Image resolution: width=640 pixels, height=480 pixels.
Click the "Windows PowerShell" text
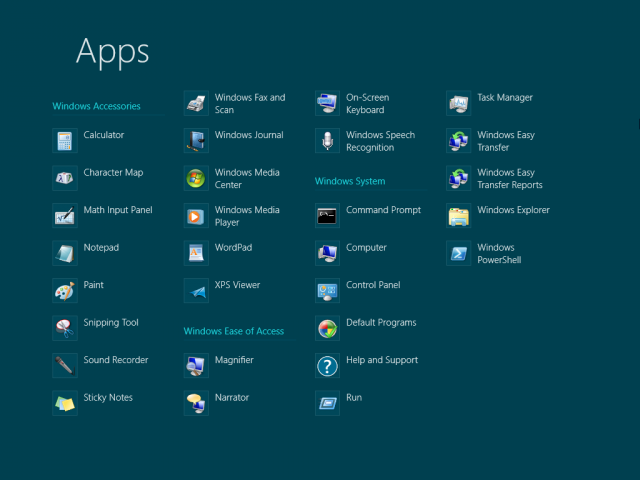click(500, 254)
